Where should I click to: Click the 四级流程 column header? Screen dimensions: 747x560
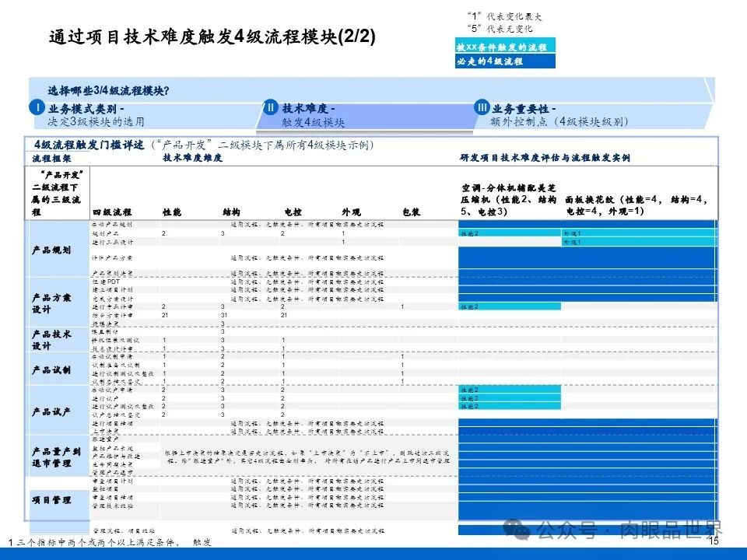click(112, 212)
